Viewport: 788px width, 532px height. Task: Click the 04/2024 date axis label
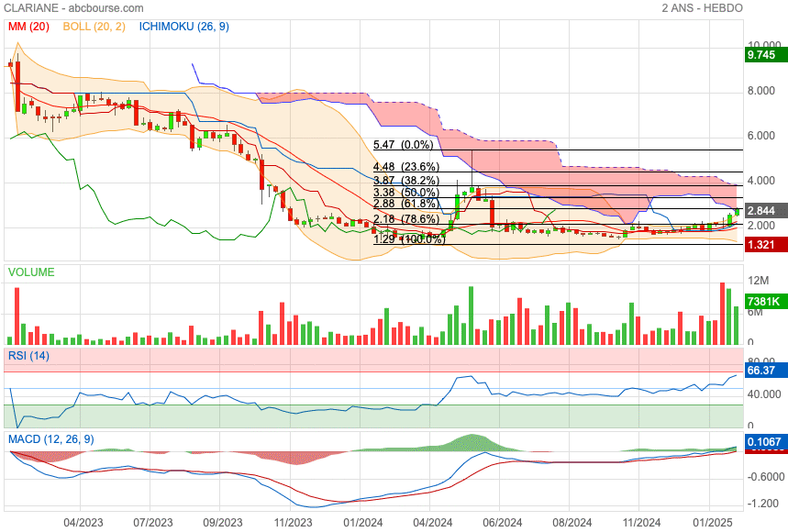433,523
